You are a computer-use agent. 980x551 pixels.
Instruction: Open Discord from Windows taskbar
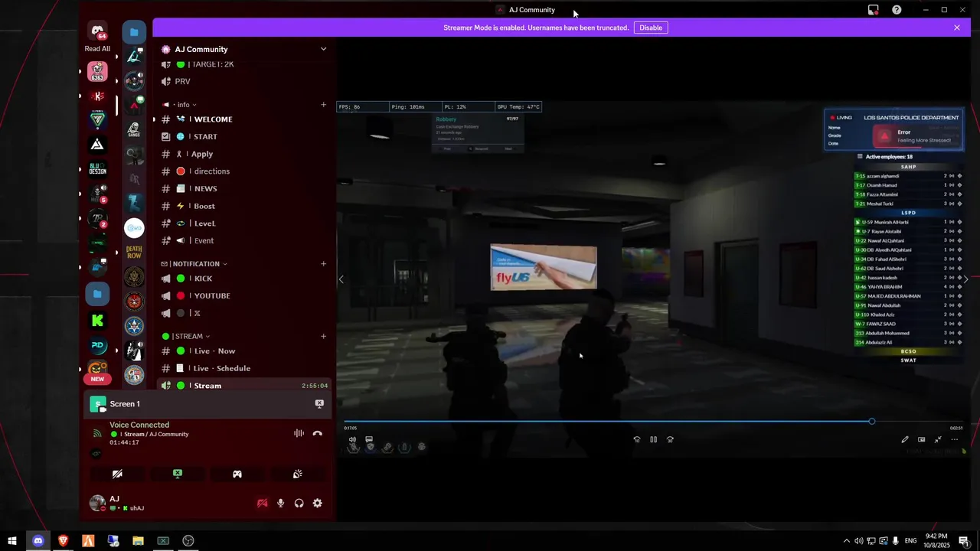pos(38,540)
